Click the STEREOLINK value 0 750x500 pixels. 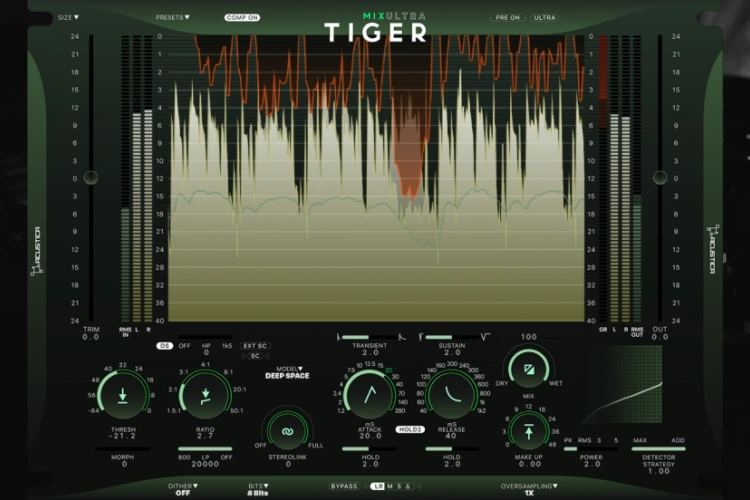(x=288, y=464)
